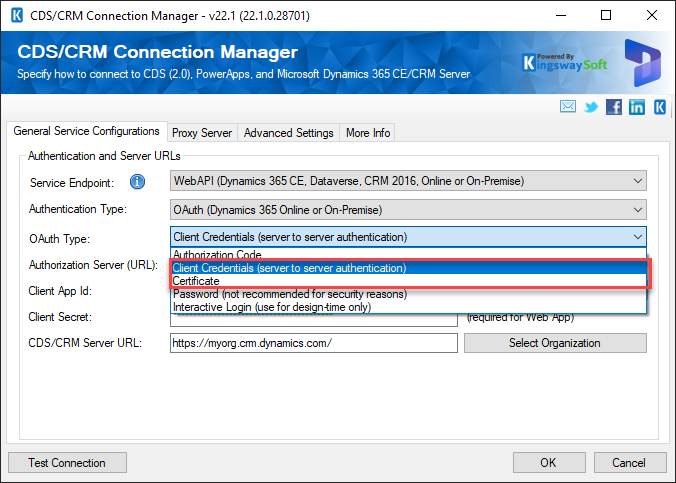Switch to General Service Configurations tab
The height and width of the screenshot is (483, 676).
click(x=86, y=131)
